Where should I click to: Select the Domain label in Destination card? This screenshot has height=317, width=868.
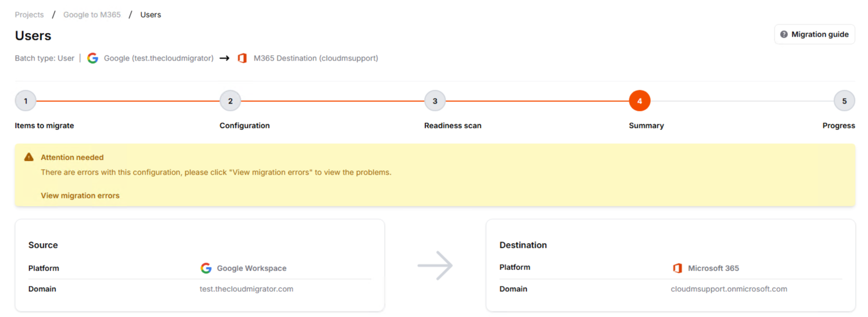coord(514,289)
